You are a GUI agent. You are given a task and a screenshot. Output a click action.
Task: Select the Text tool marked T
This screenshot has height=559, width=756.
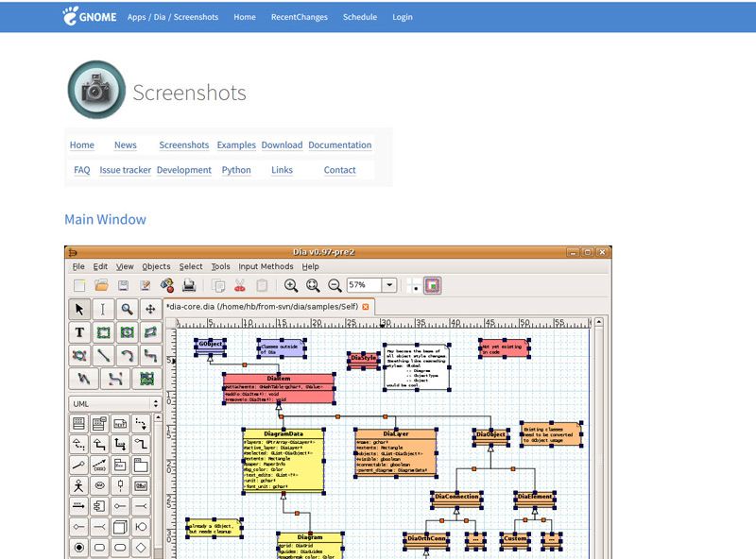click(x=79, y=332)
